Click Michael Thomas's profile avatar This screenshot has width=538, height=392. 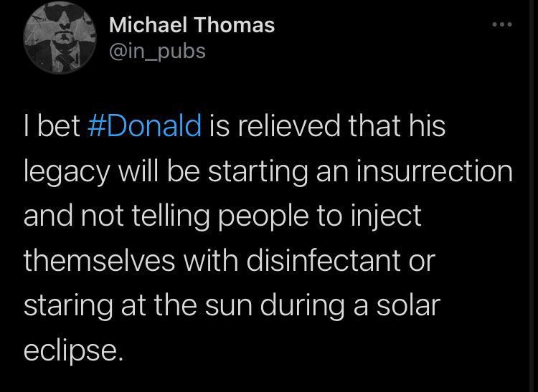point(60,40)
